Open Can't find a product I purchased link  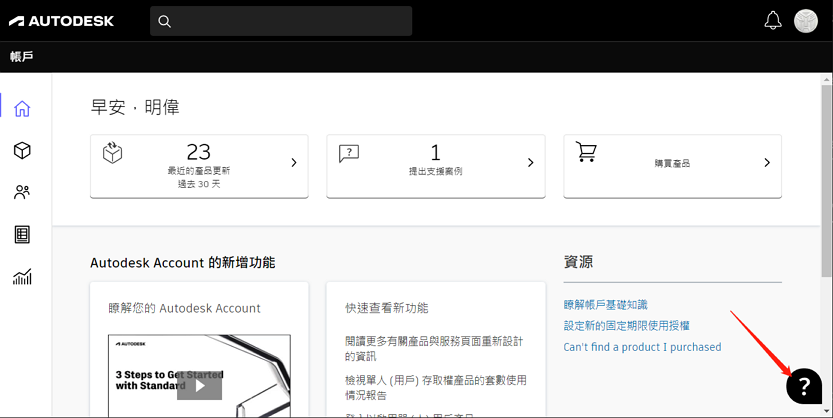(x=642, y=347)
